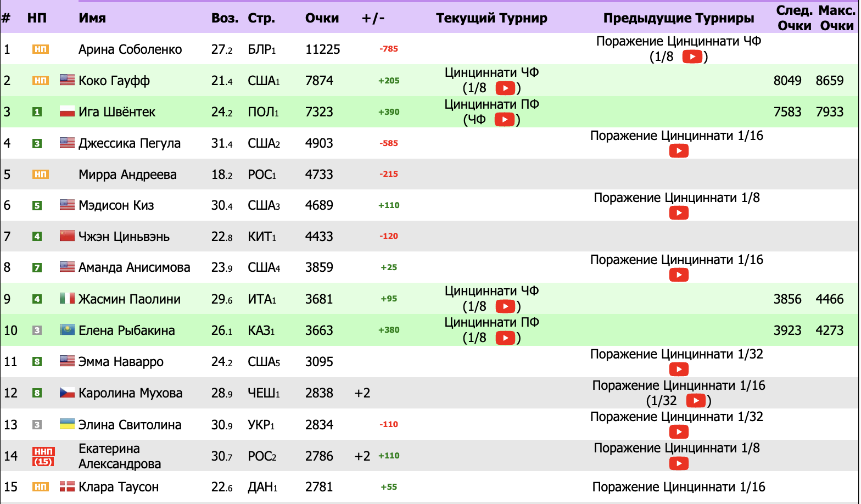
Task: Click YouTube icon in Jasmine Paolini's row
Action: point(505,306)
